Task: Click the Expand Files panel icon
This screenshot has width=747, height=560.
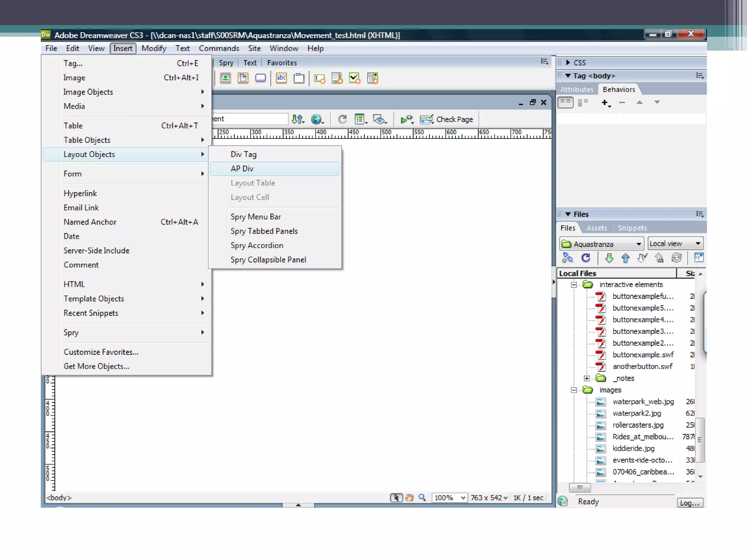Action: coord(698,258)
